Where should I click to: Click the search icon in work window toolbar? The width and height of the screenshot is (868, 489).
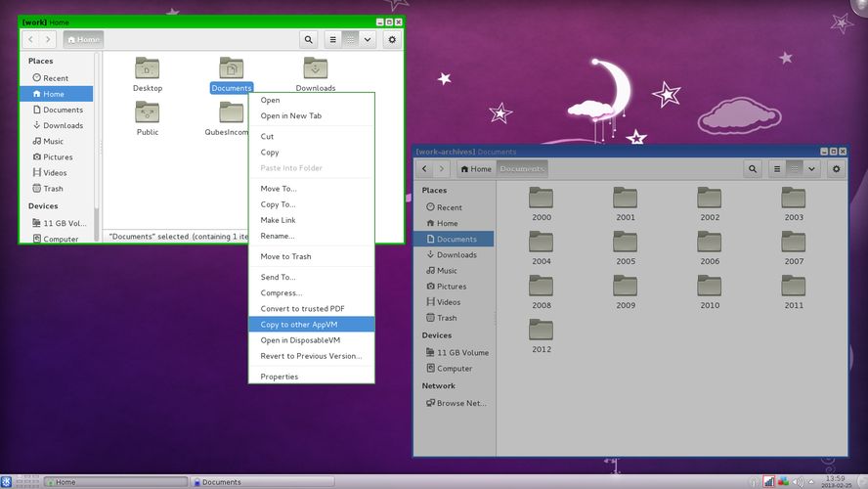point(308,39)
